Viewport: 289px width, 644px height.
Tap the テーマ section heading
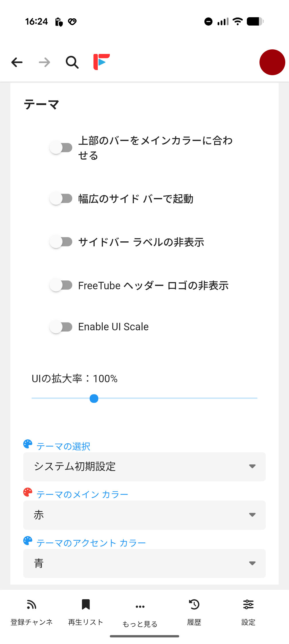pos(42,105)
